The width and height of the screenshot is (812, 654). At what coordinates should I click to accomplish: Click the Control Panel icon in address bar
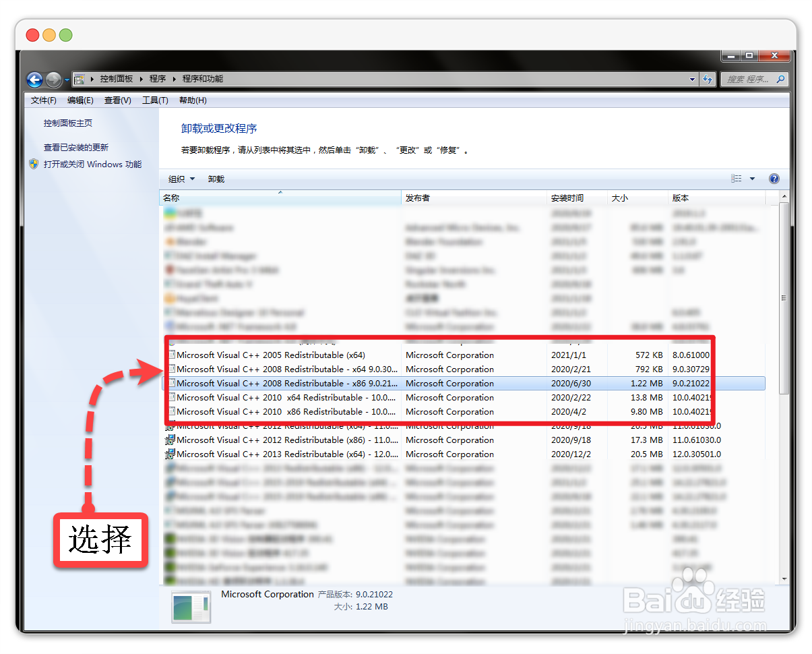click(x=80, y=79)
